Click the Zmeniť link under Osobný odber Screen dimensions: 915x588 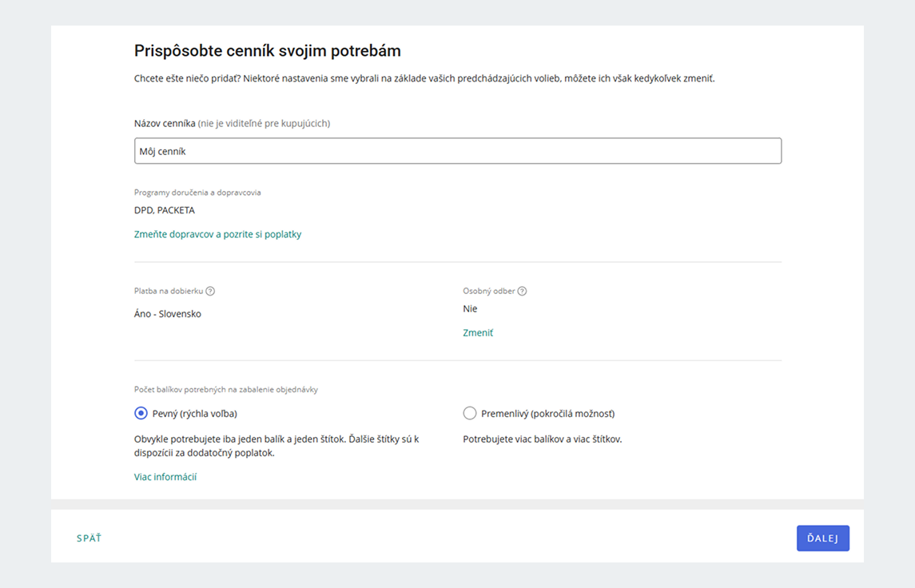[478, 333]
